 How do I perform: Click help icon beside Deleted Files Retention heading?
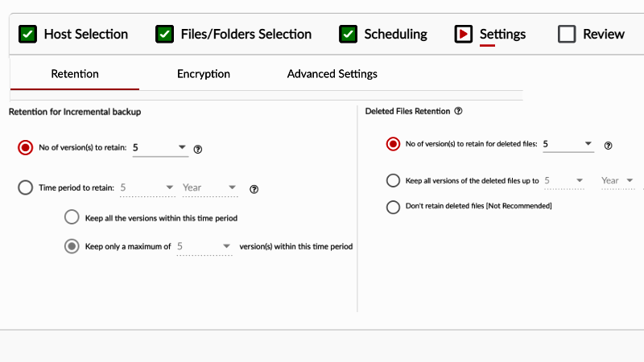[x=458, y=111]
